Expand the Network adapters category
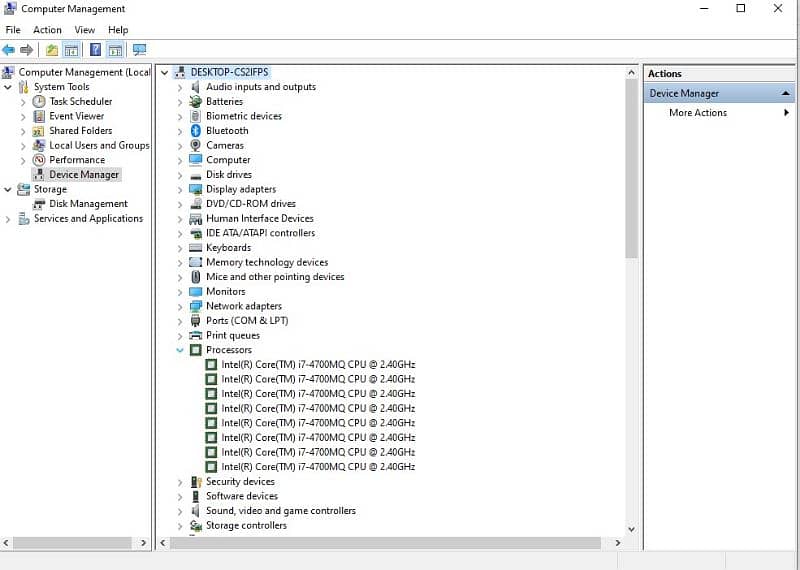 (x=181, y=306)
